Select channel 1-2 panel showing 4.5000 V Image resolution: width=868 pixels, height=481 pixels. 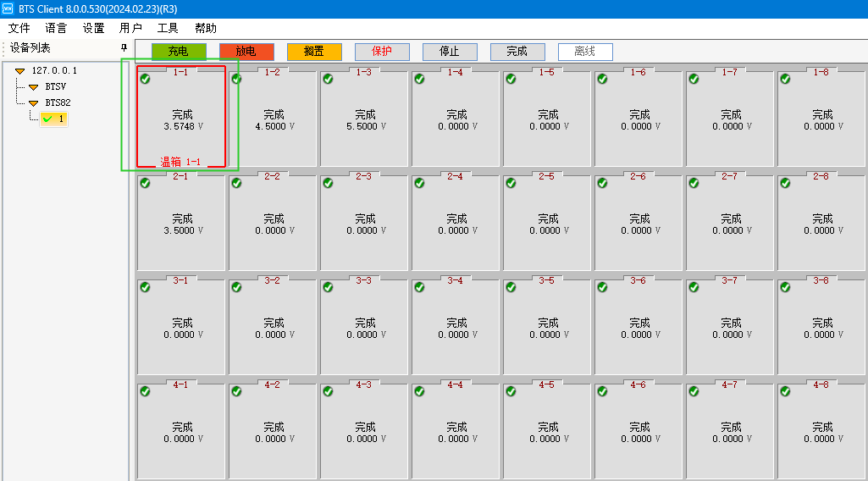[x=273, y=118]
